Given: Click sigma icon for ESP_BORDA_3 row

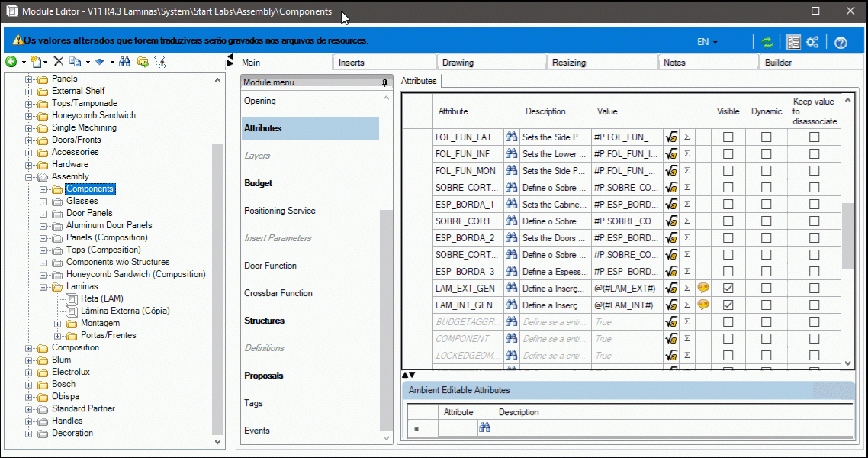Looking at the screenshot, I should coord(687,272).
